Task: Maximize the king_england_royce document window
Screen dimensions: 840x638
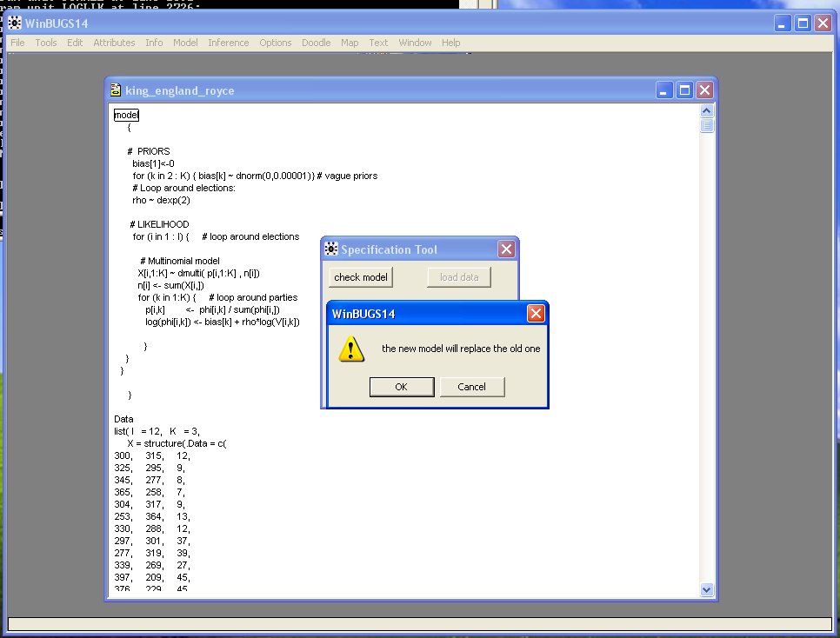Action: click(684, 90)
